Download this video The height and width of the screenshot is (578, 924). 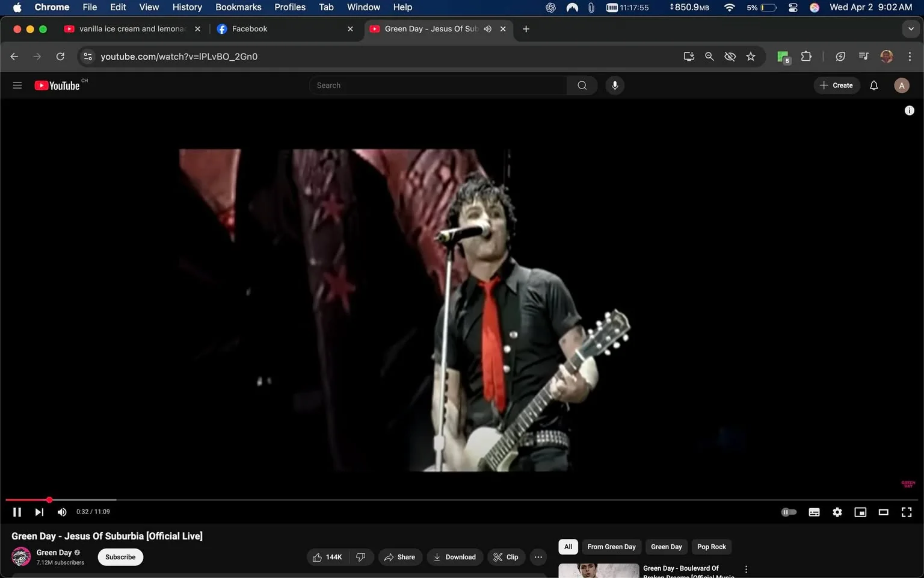pos(455,557)
